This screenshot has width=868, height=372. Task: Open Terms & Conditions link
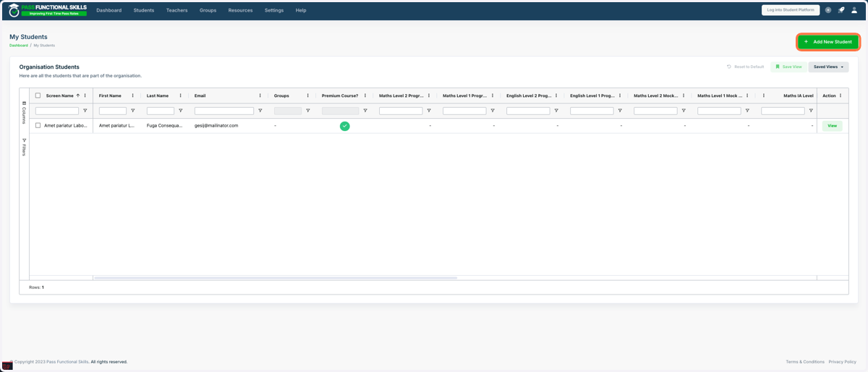click(x=805, y=362)
